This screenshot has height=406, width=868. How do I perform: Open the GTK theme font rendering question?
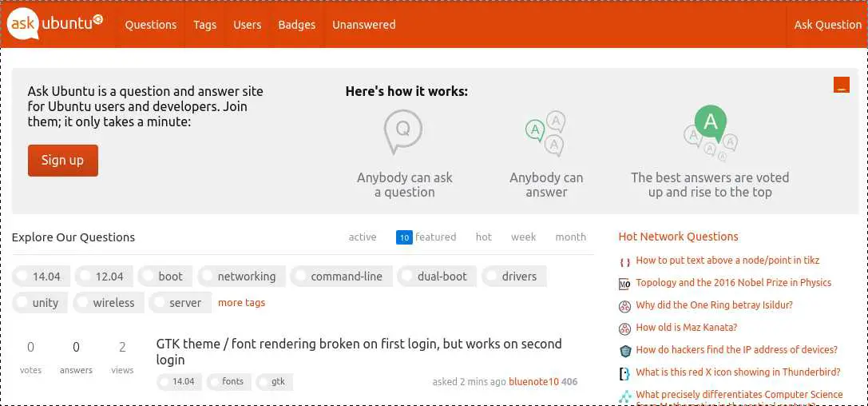pyautogui.click(x=359, y=352)
